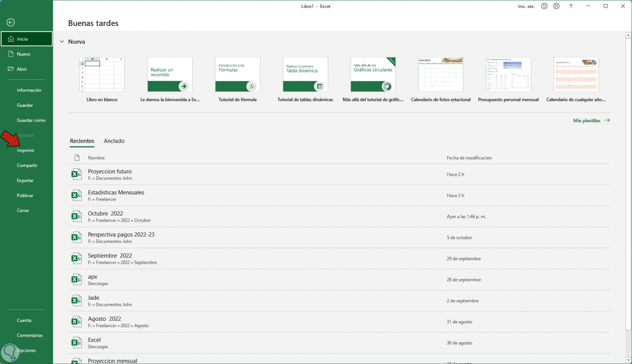
Task: Click the arrow next to Más plantillas
Action: 607,120
